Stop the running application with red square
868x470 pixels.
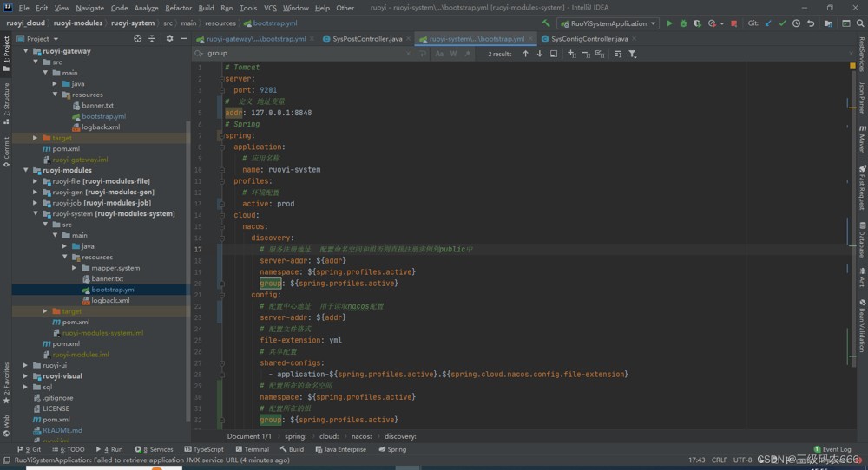[733, 23]
